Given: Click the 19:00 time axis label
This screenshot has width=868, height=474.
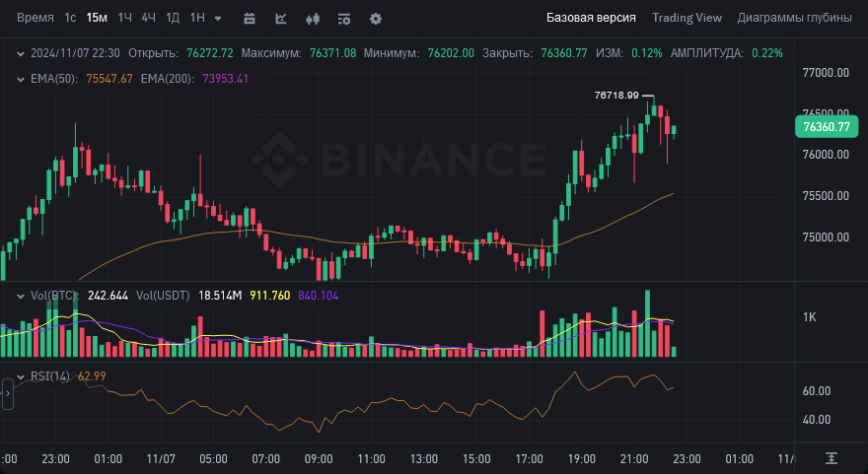Looking at the screenshot, I should 582,459.
